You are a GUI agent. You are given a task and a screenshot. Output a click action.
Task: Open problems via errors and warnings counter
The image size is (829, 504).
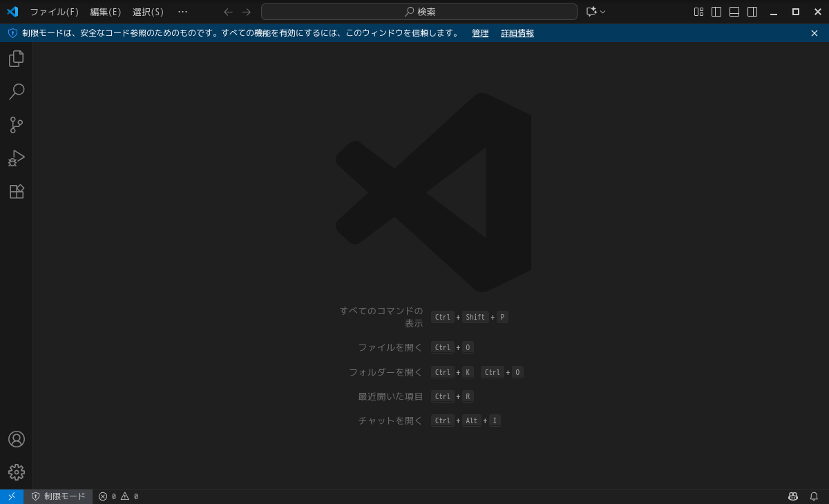[x=118, y=496]
